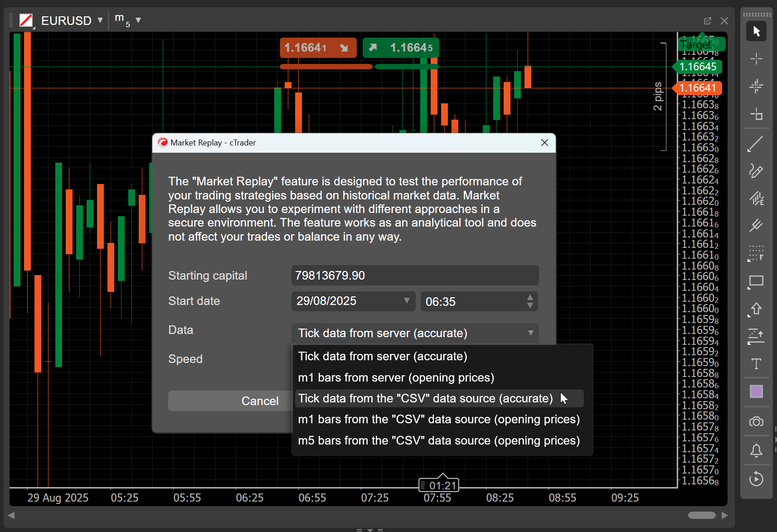Click the 1.16645 buy price button
The image size is (777, 532).
401,48
